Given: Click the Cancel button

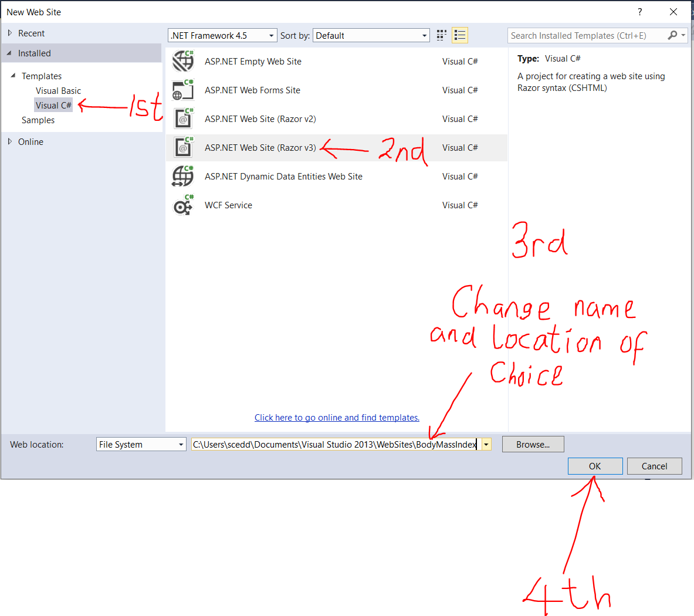Looking at the screenshot, I should click(654, 466).
